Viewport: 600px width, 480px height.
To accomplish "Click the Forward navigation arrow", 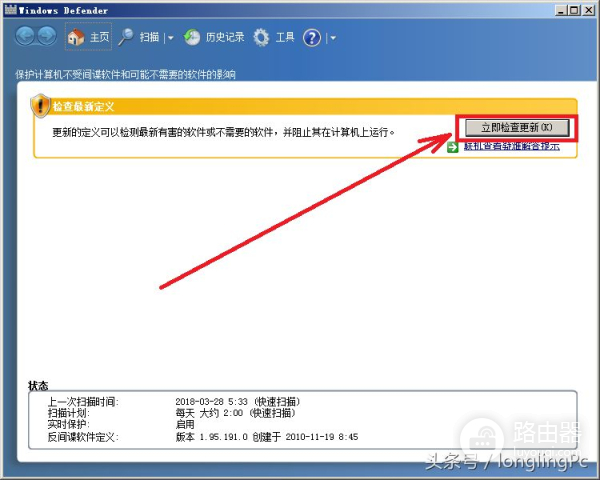I will [47, 37].
